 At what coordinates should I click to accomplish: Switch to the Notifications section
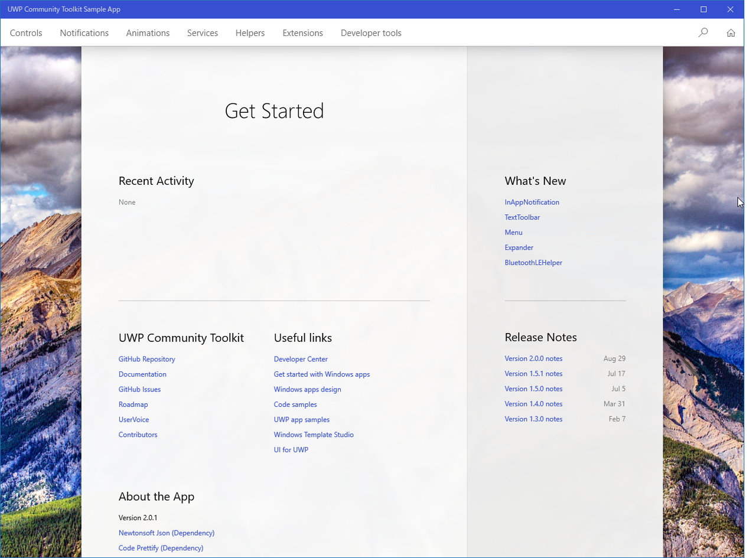click(x=84, y=33)
